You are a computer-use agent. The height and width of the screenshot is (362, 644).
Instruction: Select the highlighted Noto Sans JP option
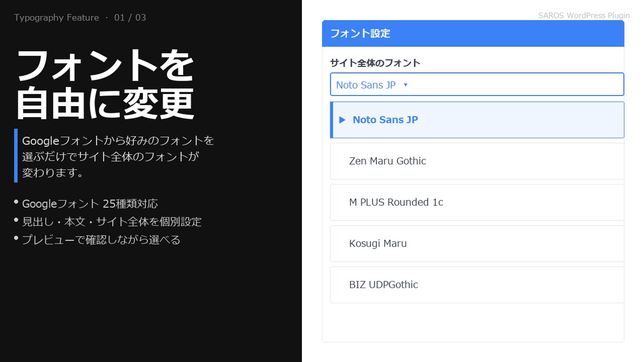[477, 120]
